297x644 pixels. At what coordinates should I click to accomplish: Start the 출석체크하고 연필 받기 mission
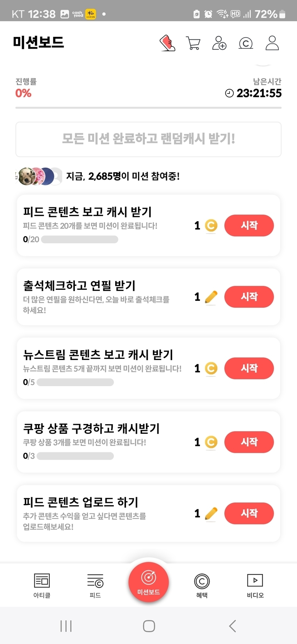(249, 297)
